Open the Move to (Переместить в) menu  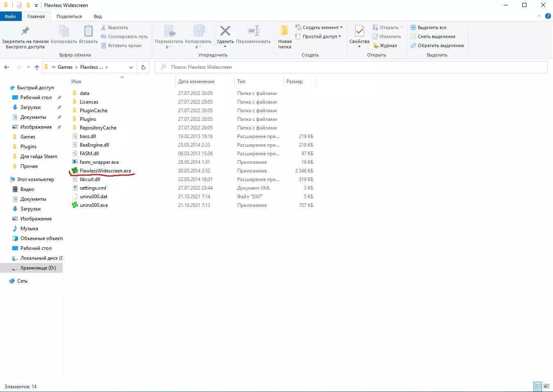[x=169, y=37]
